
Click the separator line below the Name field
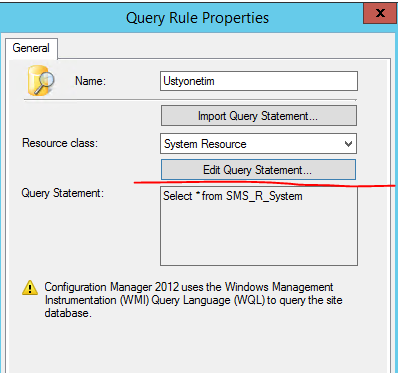[x=190, y=99]
